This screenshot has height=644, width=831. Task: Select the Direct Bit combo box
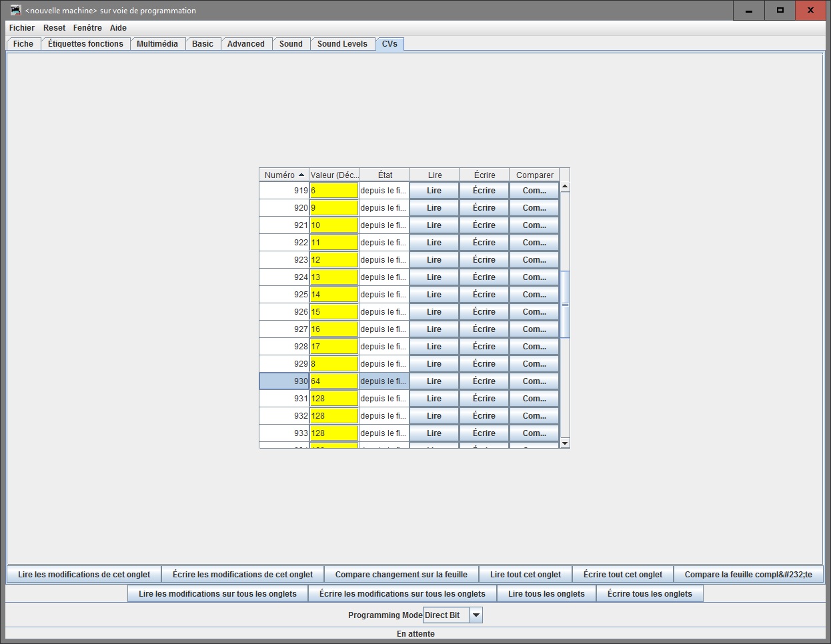coord(453,615)
